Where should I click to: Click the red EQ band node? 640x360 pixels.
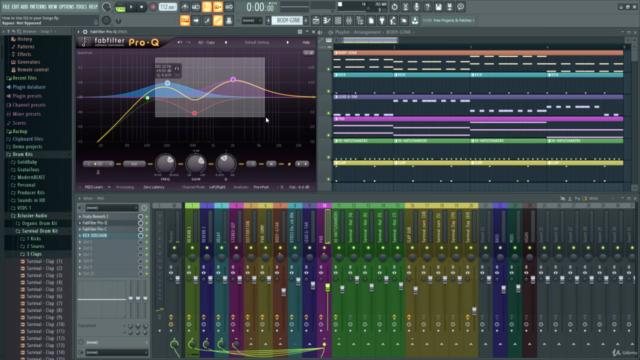(x=194, y=113)
